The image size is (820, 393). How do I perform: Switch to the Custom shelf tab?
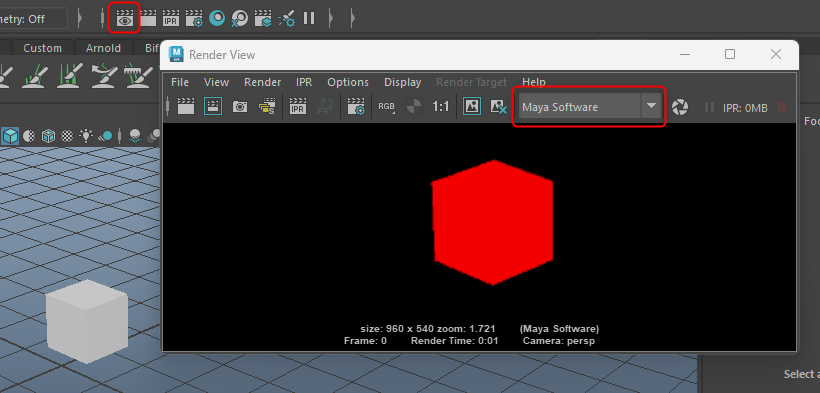click(42, 48)
